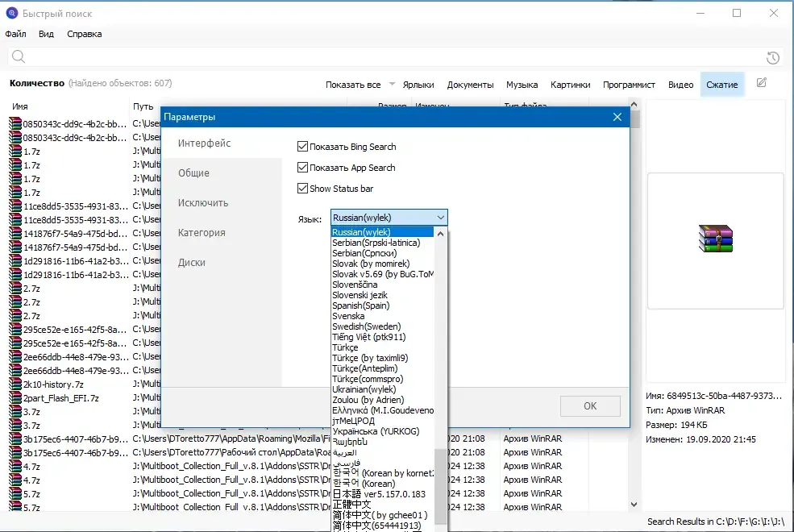Image resolution: width=794 pixels, height=532 pixels.
Task: Uncheck Показать Bing Search checkbox
Action: click(302, 146)
